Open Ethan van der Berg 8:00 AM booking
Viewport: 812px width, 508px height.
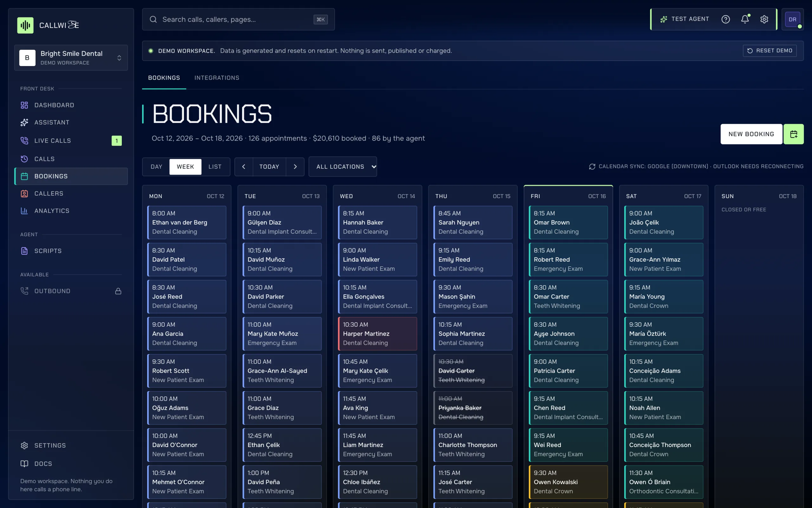click(187, 223)
